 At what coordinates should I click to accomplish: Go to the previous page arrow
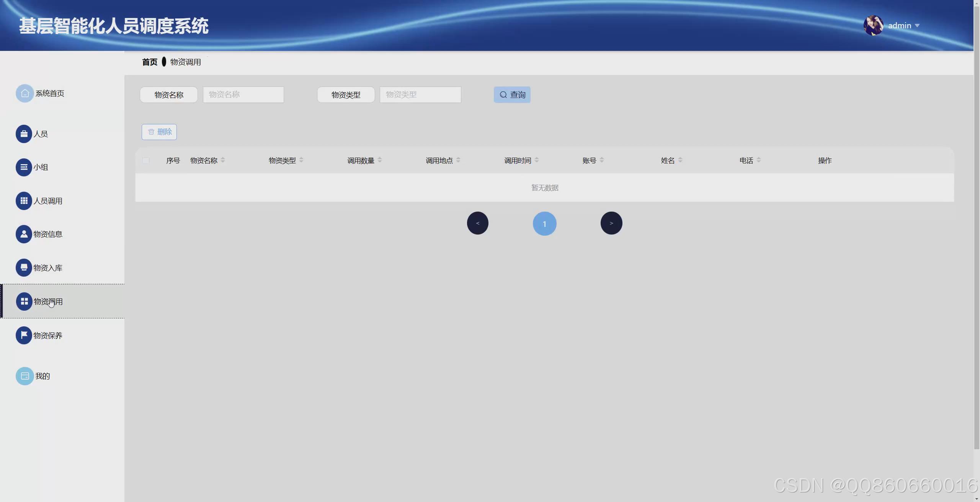coord(478,223)
